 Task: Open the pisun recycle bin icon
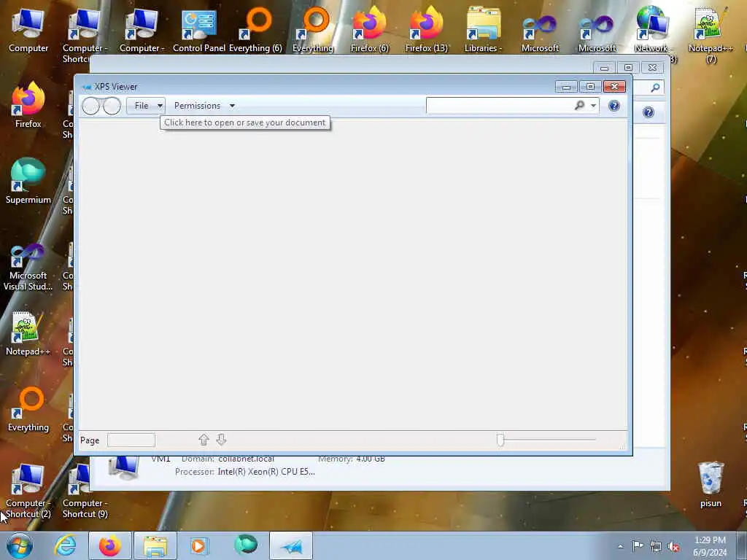[x=711, y=485]
